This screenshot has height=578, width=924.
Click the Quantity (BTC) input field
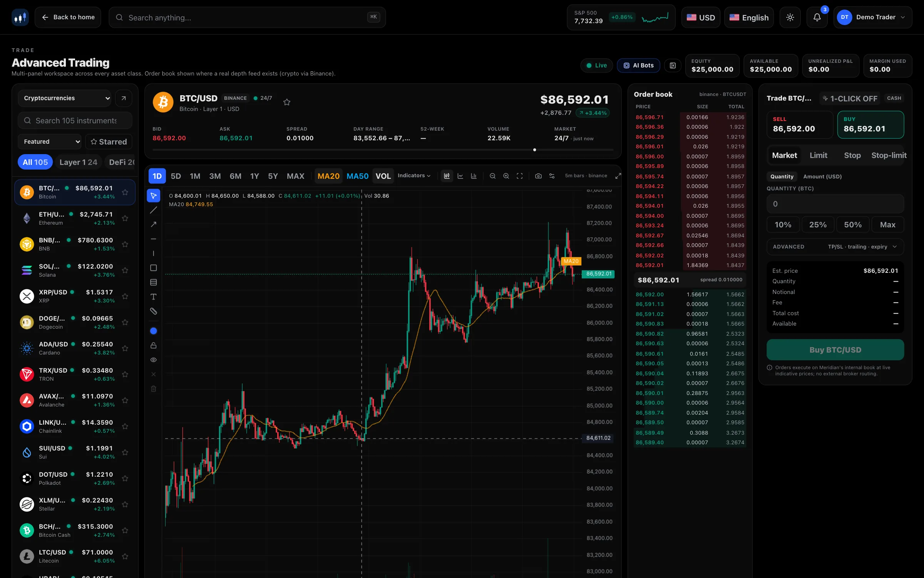(x=835, y=204)
